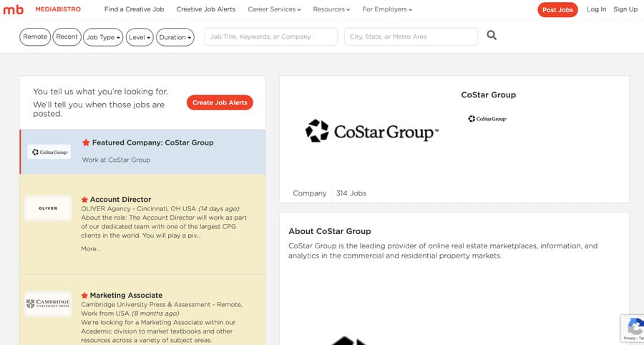Open the Duration filter dropdown
Screen dimensions: 644x345
pos(175,37)
